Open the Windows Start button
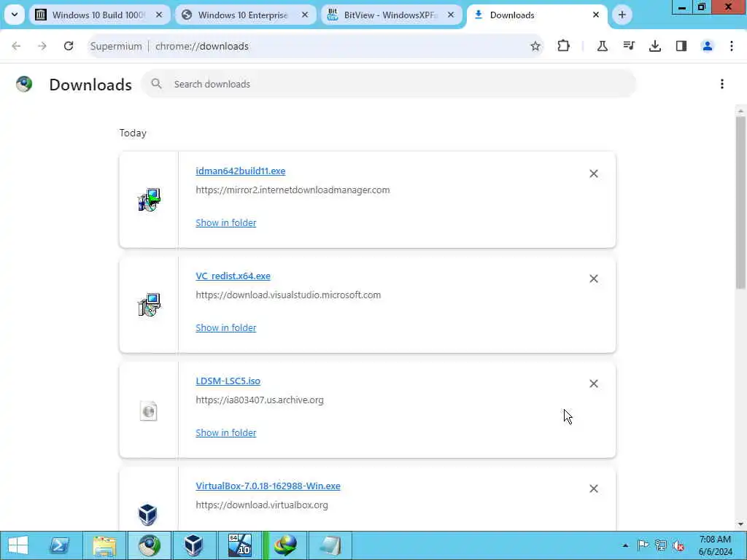This screenshot has height=560, width=747. click(18, 545)
